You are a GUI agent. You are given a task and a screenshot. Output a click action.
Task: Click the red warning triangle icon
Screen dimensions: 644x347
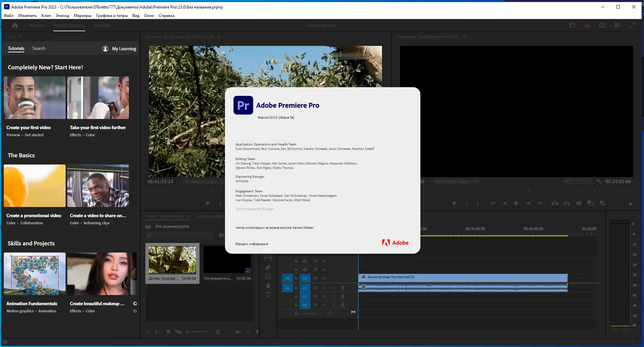coord(587,25)
